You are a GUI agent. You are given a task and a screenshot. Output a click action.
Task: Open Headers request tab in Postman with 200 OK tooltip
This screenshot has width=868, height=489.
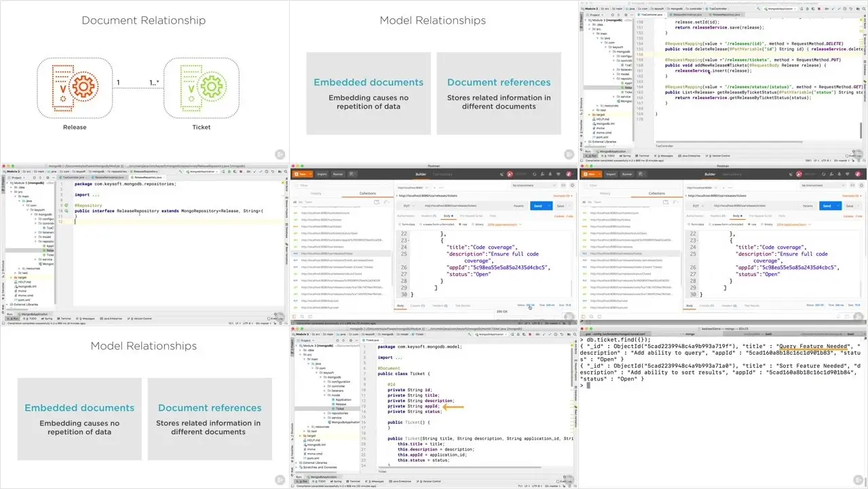[428, 216]
